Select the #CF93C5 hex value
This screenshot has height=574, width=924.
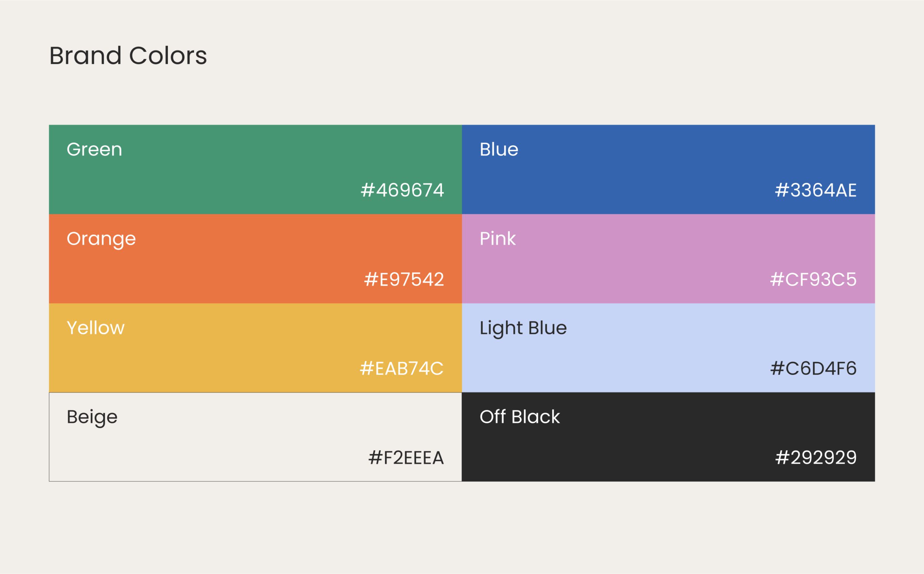[813, 279]
